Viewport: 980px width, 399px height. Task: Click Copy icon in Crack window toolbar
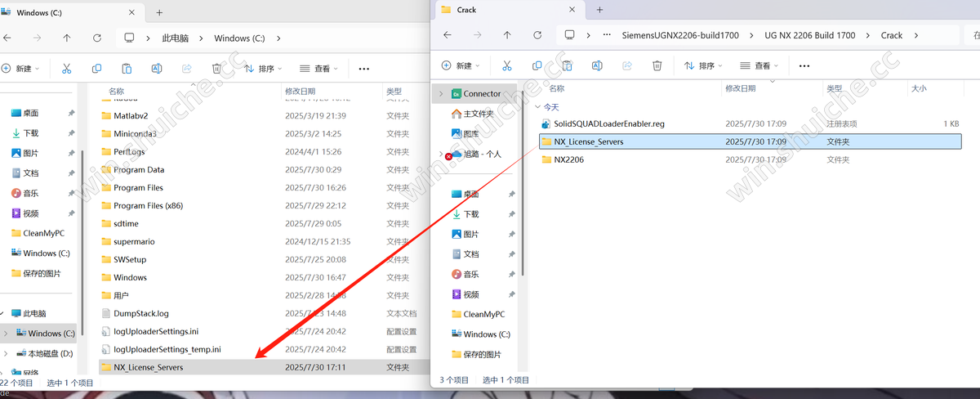point(537,65)
